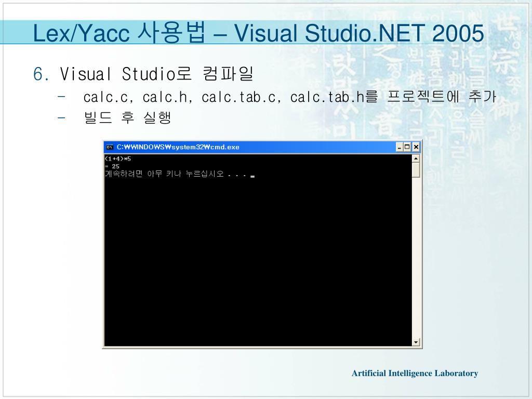Click heading '6. Visual Studio로 컴파일'
The image size is (532, 399).
pyautogui.click(x=143, y=74)
